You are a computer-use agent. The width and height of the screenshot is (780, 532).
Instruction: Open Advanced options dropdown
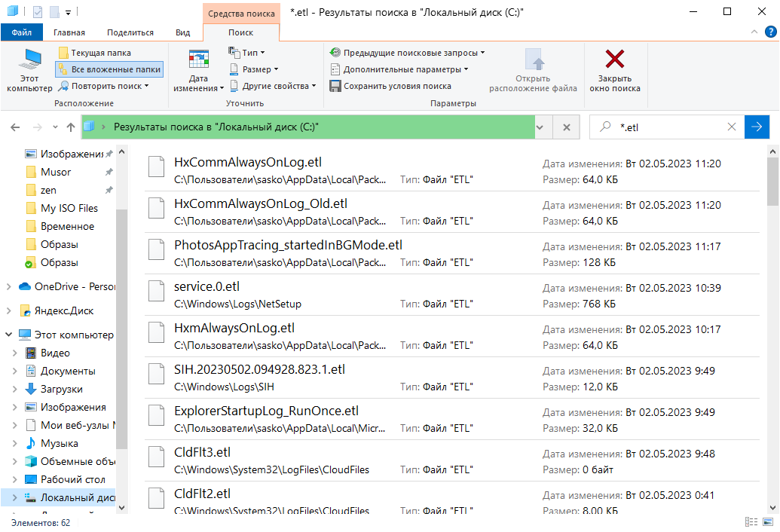coord(399,69)
